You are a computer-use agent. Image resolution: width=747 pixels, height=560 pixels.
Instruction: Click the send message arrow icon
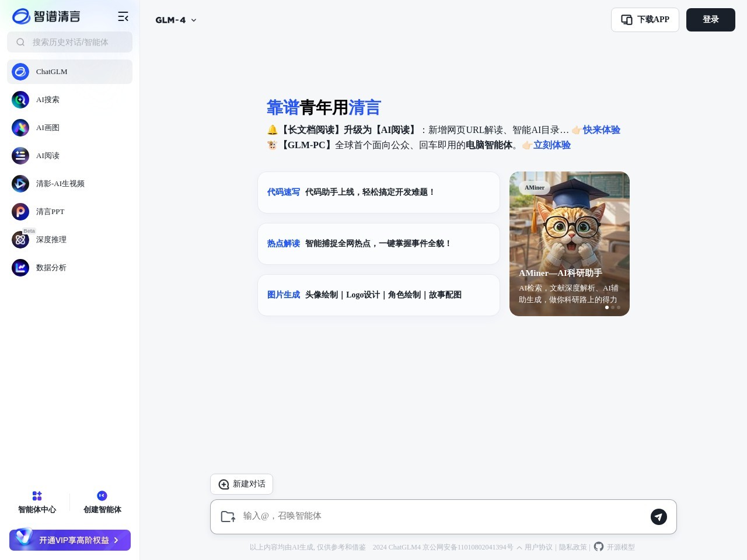659,517
